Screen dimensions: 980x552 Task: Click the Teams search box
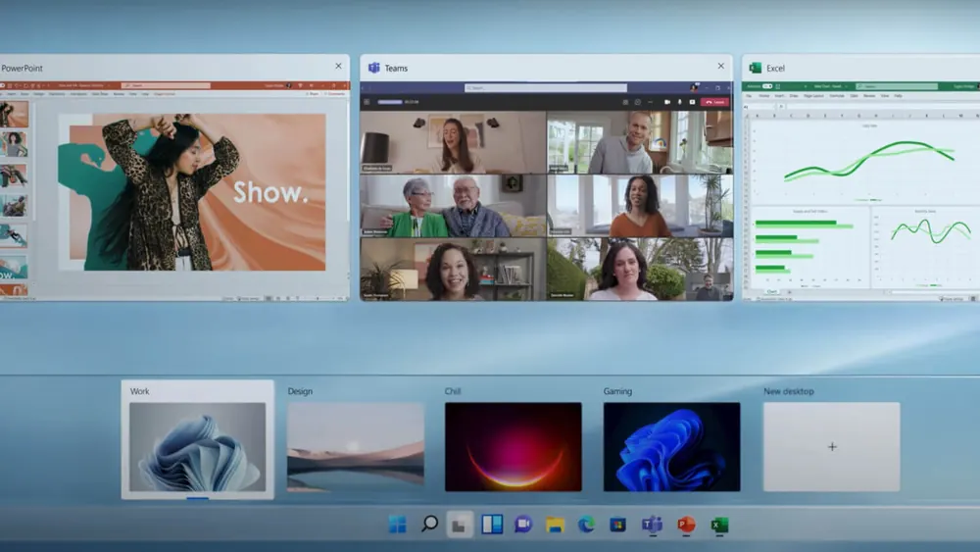546,87
